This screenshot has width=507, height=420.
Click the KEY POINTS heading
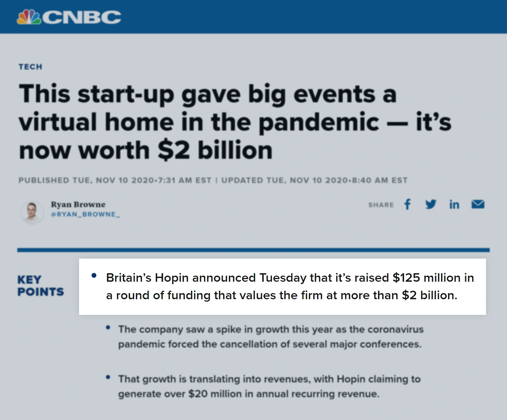41,285
